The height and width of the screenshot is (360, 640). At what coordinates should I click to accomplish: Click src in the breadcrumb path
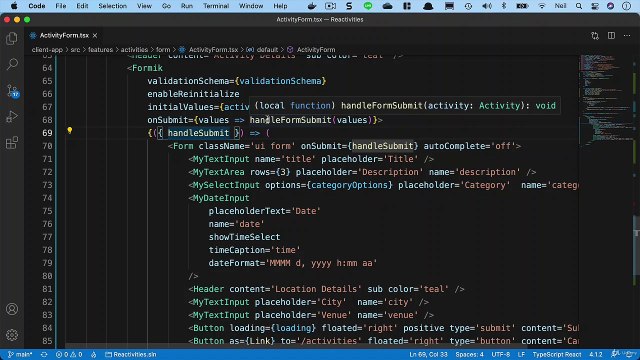76,50
